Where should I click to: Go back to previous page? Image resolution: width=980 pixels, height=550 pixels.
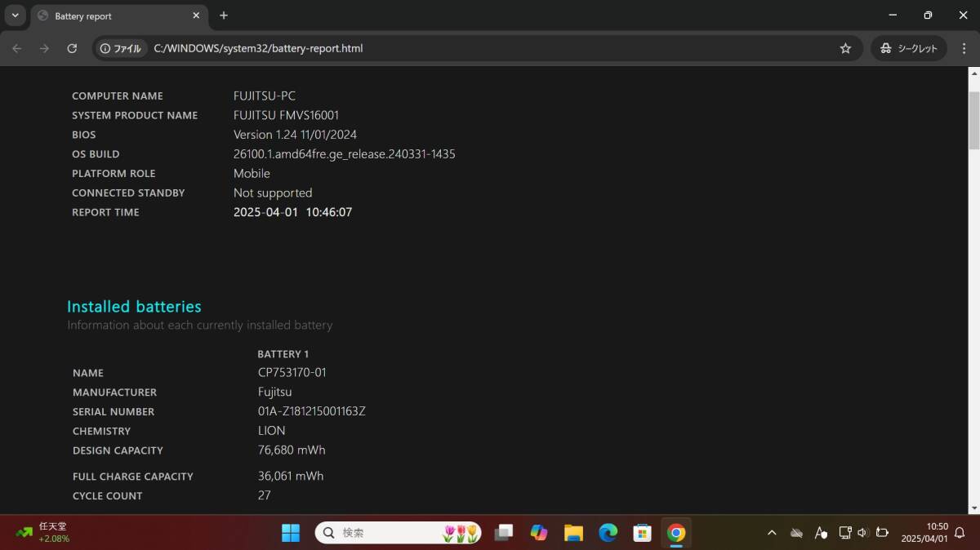coord(17,48)
